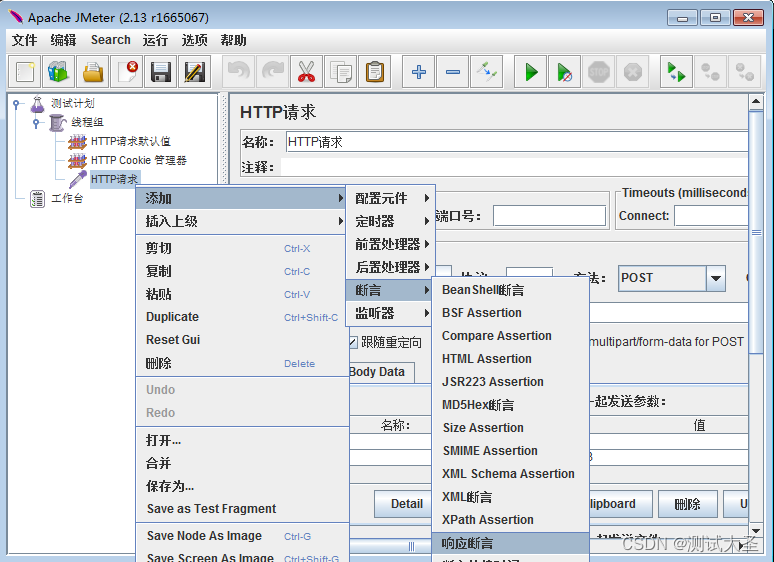The image size is (774, 562).
Task: Click the 删除 button in parameters panel
Action: click(x=688, y=504)
